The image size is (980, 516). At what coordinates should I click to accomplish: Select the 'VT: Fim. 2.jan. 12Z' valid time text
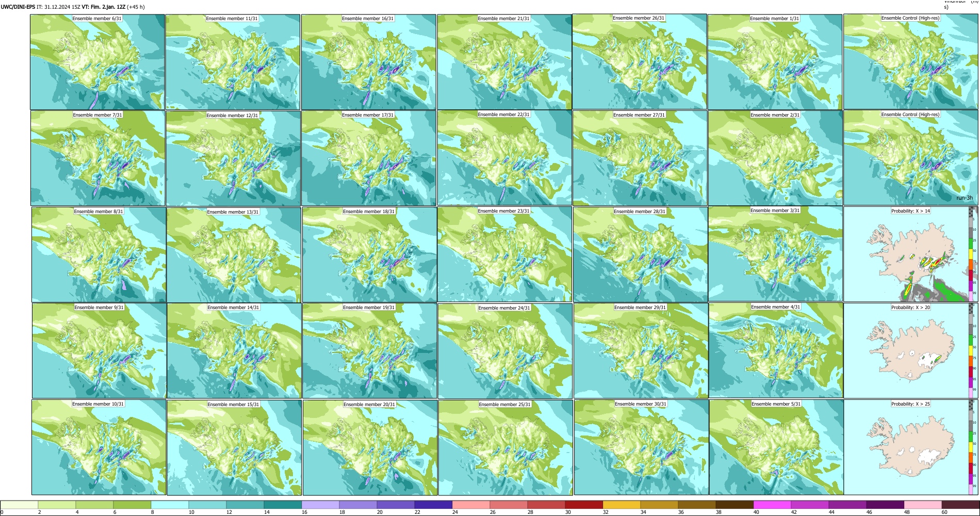pos(104,7)
